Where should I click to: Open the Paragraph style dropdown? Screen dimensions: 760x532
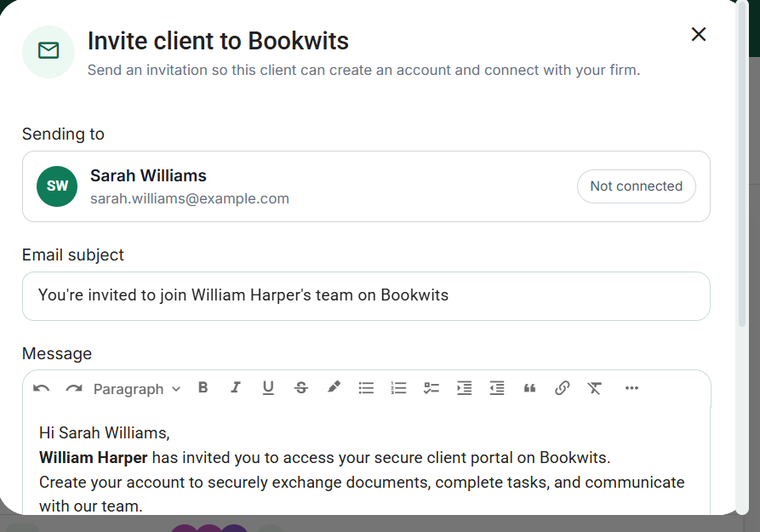(137, 389)
